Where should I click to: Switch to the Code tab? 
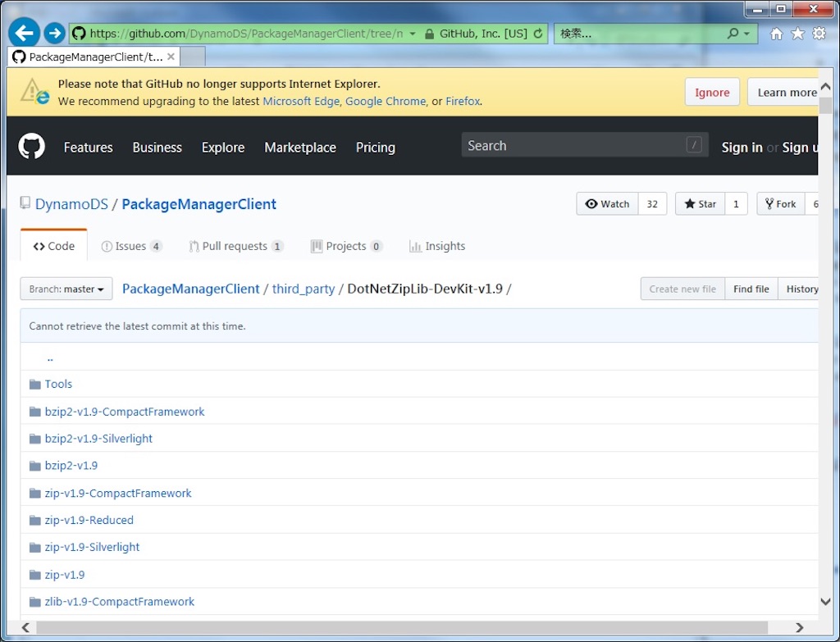coord(53,246)
